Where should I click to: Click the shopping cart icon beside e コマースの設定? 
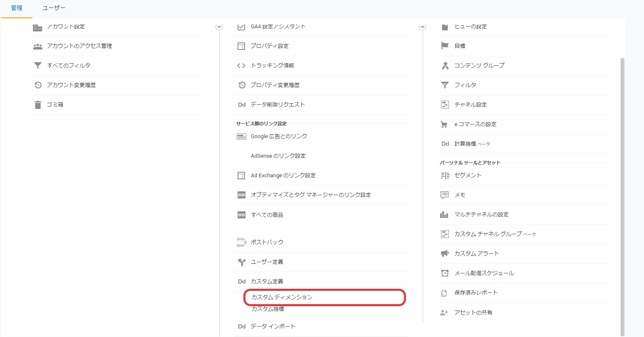coord(444,124)
